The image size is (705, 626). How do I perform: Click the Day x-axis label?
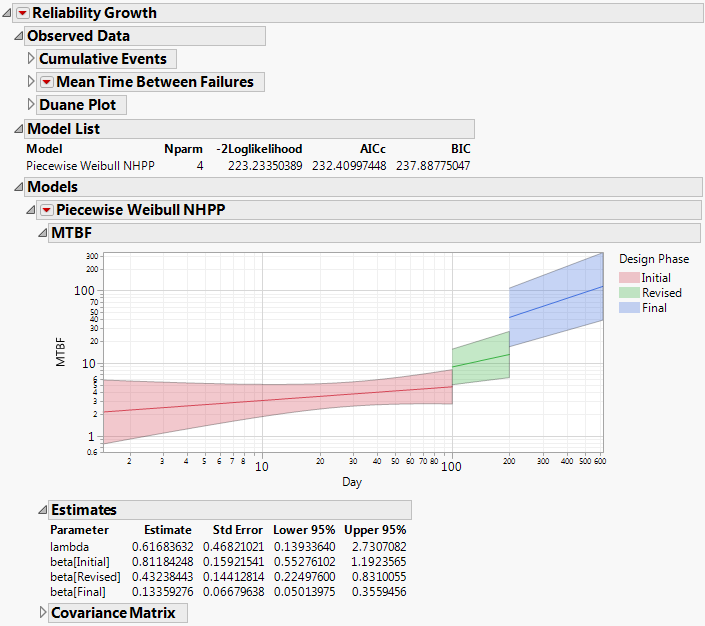[352, 482]
